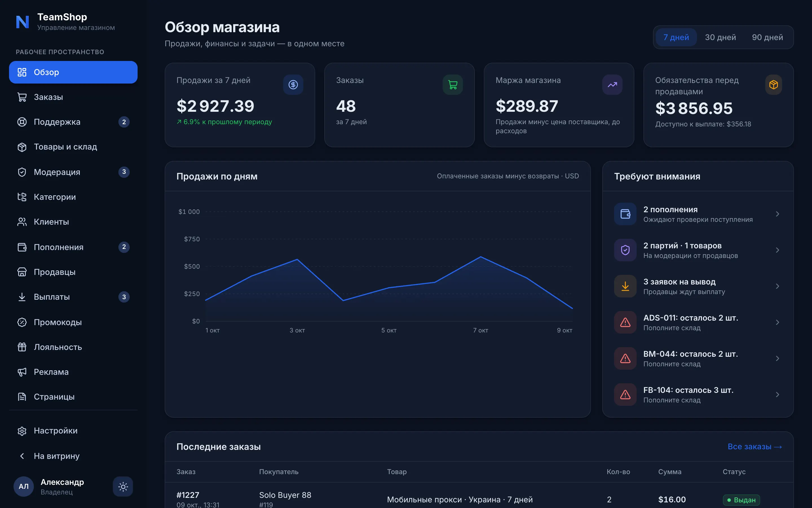This screenshot has height=508, width=812.
Task: Click the $2 927.39 sales value
Action: (215, 106)
